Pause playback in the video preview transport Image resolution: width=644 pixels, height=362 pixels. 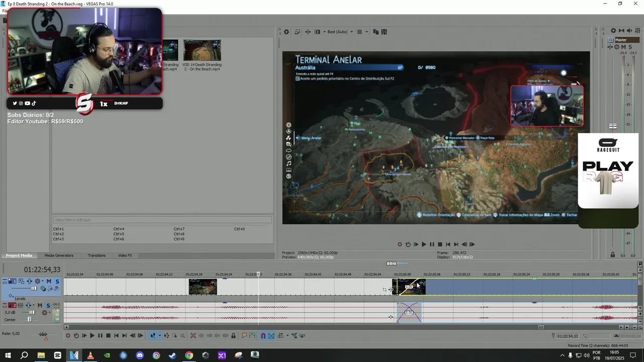click(432, 244)
